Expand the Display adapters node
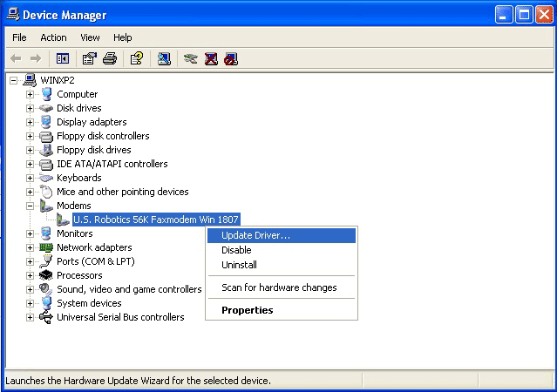Viewport: 557px width, 392px height. click(x=30, y=122)
